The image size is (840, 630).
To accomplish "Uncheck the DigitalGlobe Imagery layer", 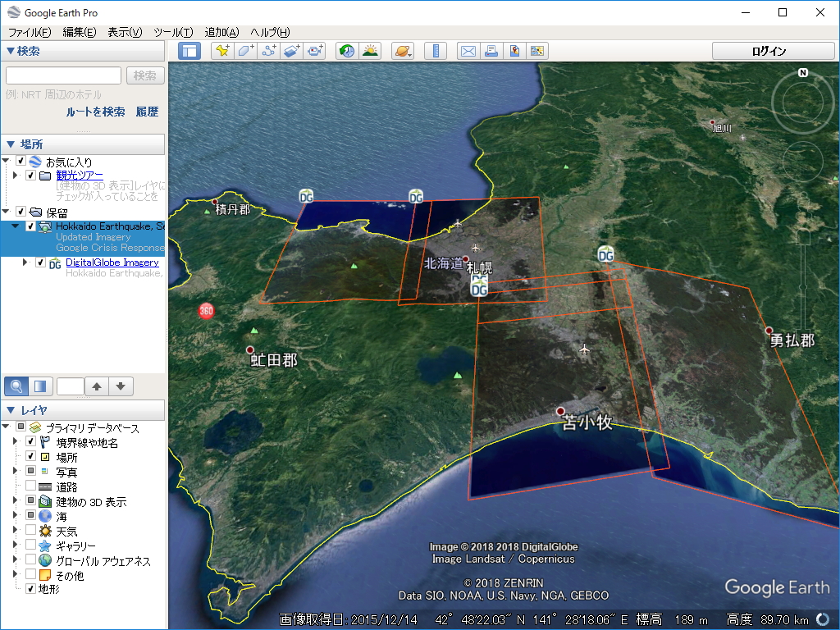I will tap(40, 262).
